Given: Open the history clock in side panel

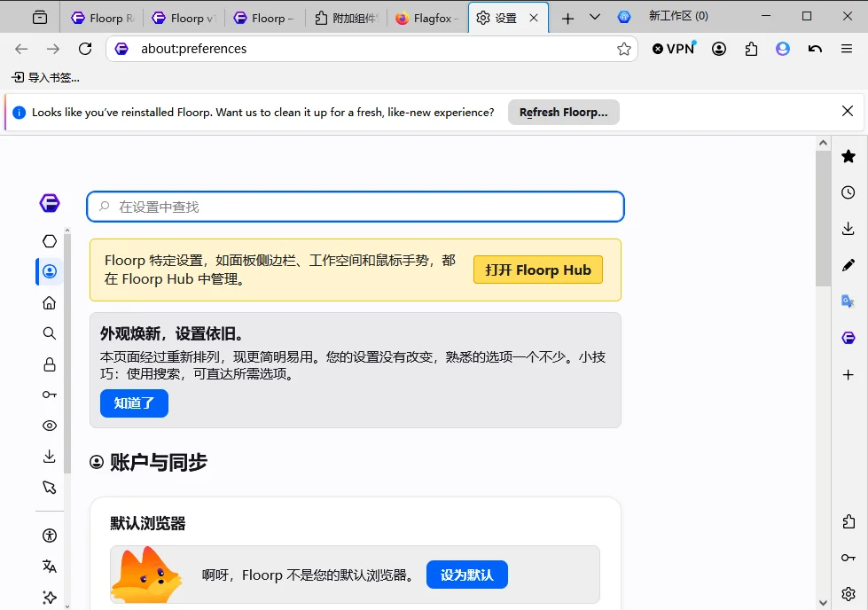Looking at the screenshot, I should [848, 192].
